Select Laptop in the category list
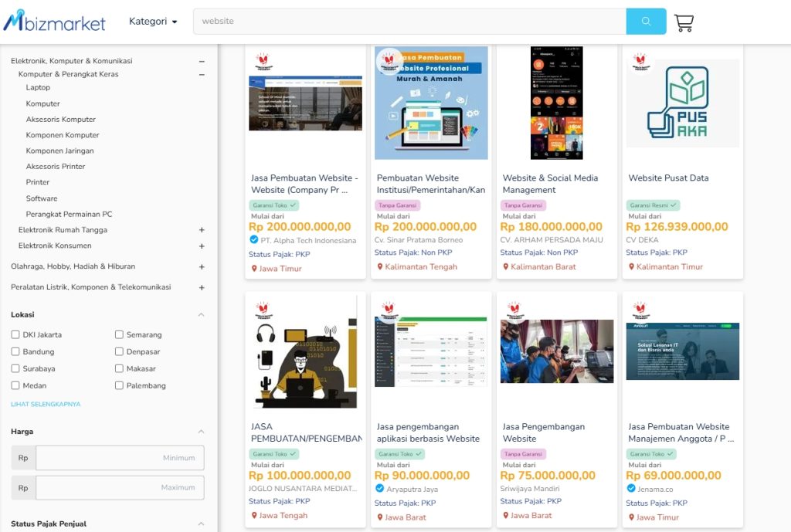This screenshot has height=532, width=791. (38, 88)
